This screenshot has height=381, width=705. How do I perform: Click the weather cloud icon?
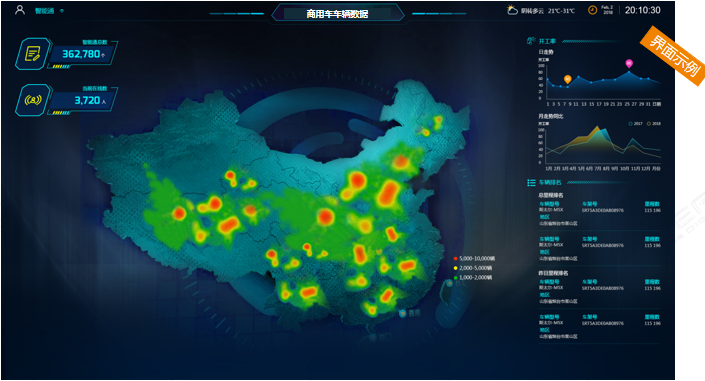(x=512, y=10)
